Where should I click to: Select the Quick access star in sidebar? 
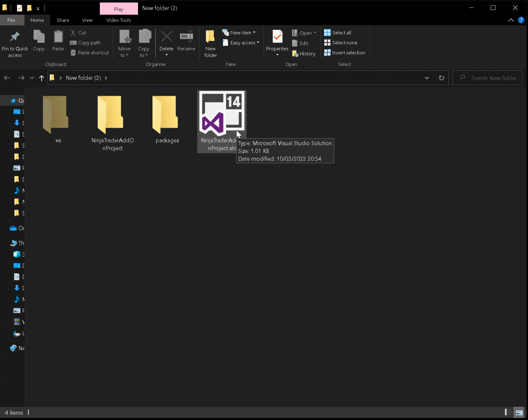(x=14, y=100)
